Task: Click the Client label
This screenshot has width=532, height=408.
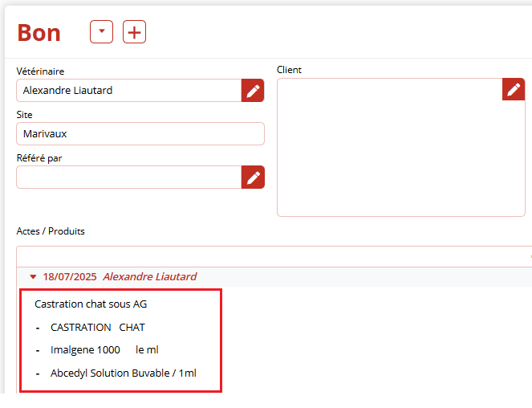Action: pos(289,70)
